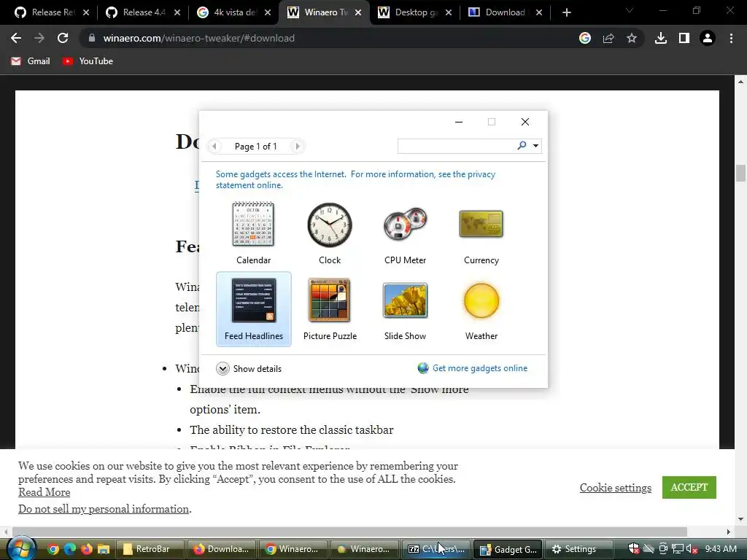Close the Winaero Tweaker tab
The height and width of the screenshot is (560, 747).
[358, 12]
